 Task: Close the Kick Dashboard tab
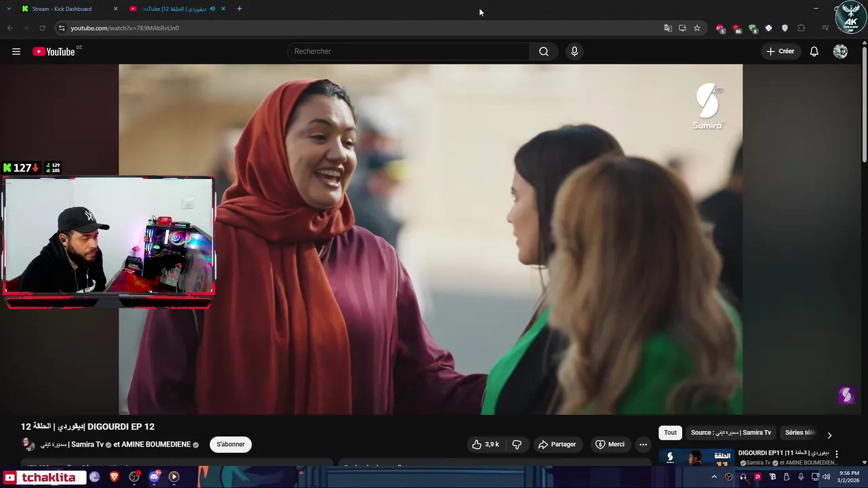pyautogui.click(x=115, y=9)
